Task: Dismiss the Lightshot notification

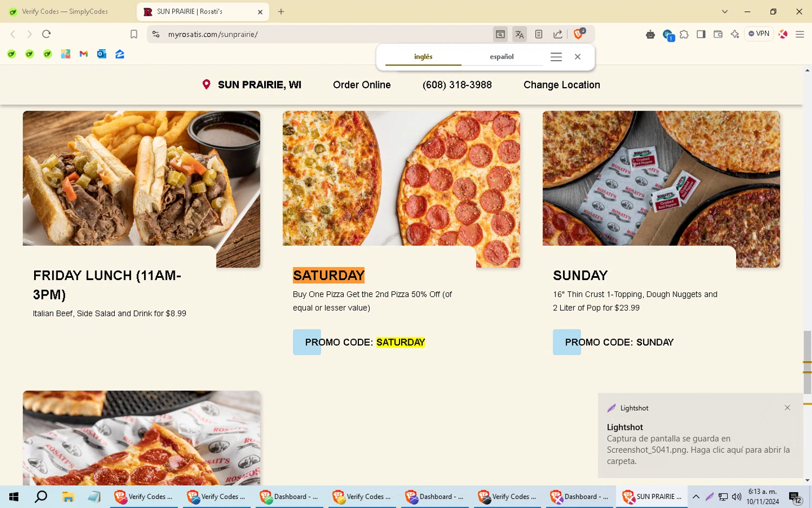Action: [787, 408]
